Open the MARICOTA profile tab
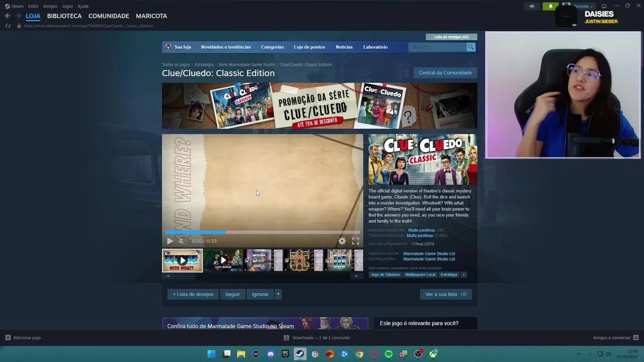 coord(151,16)
